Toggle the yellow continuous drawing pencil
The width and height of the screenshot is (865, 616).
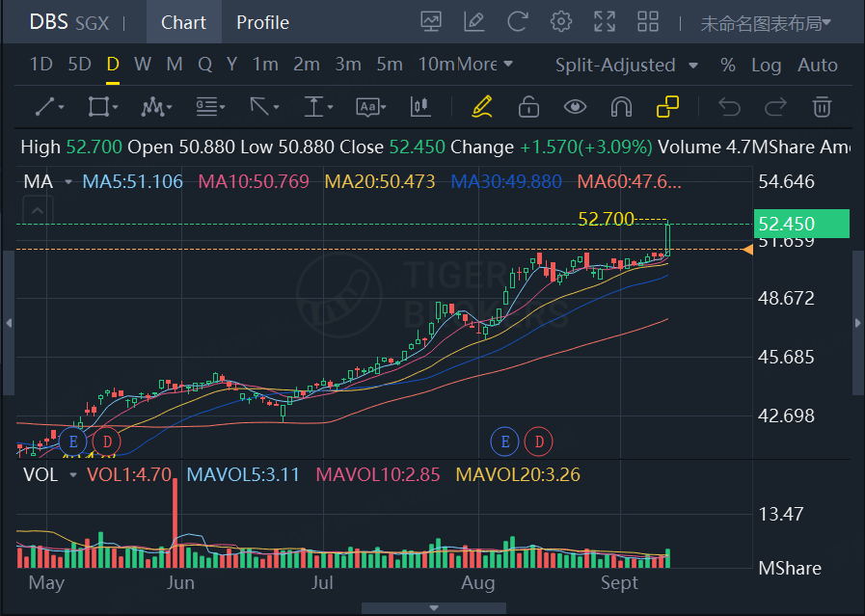point(481,106)
